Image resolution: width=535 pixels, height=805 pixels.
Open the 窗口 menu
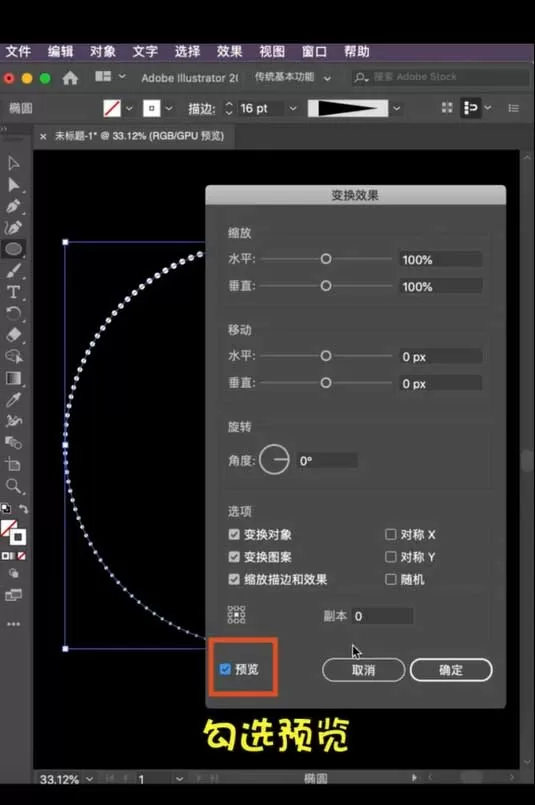[314, 51]
